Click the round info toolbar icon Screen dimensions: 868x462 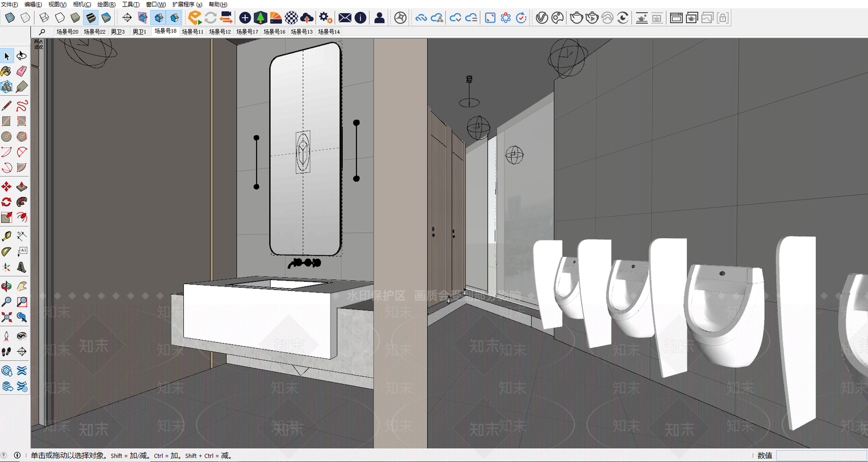pyautogui.click(x=360, y=18)
